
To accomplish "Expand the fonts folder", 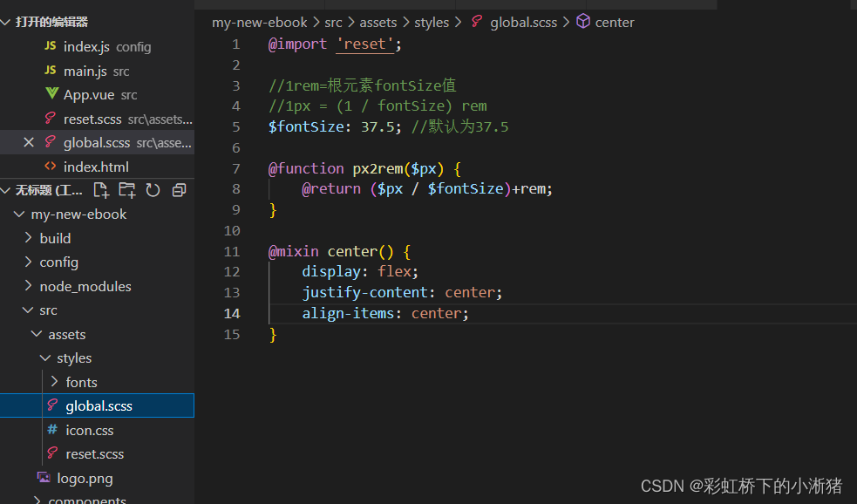I will click(54, 382).
